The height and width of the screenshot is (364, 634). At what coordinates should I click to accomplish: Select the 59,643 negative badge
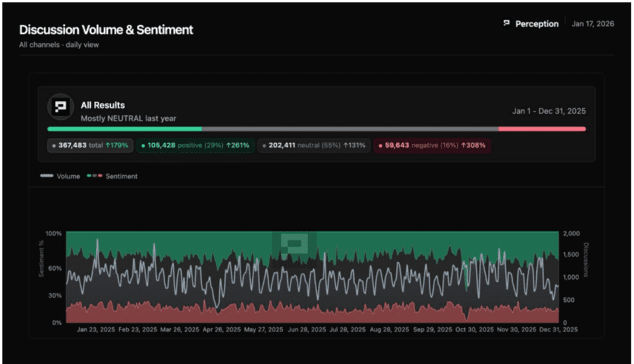click(x=432, y=146)
